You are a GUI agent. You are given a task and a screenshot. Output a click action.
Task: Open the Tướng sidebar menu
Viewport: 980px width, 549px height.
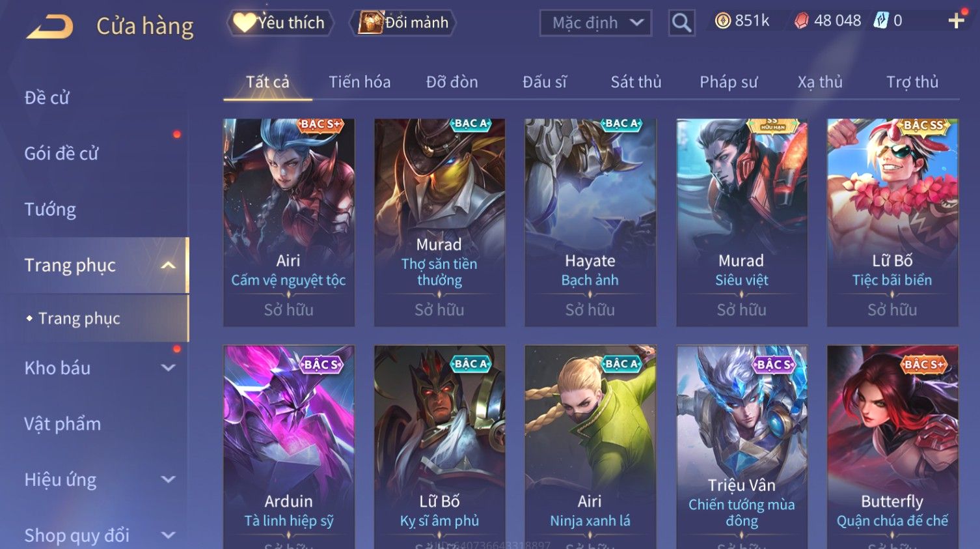[50, 210]
